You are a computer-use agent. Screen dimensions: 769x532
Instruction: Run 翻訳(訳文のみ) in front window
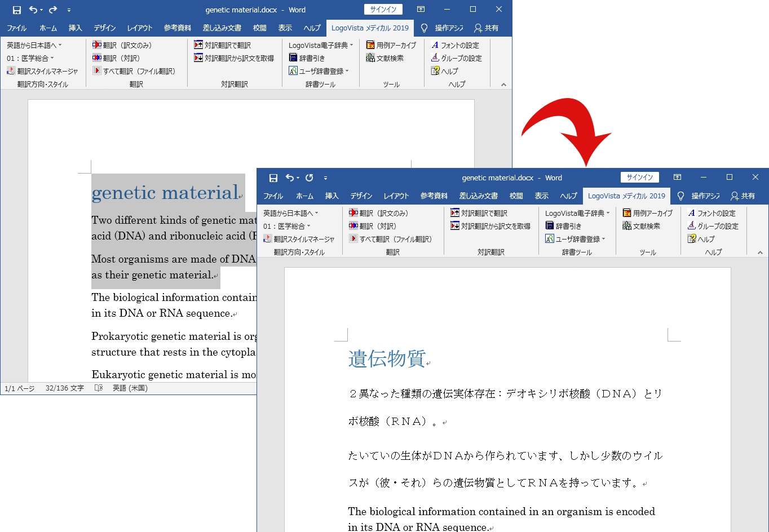[379, 213]
